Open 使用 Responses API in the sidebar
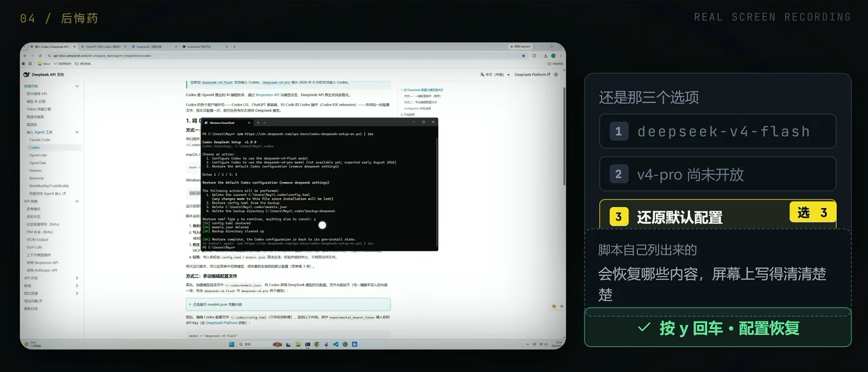868x372 pixels. (x=42, y=263)
